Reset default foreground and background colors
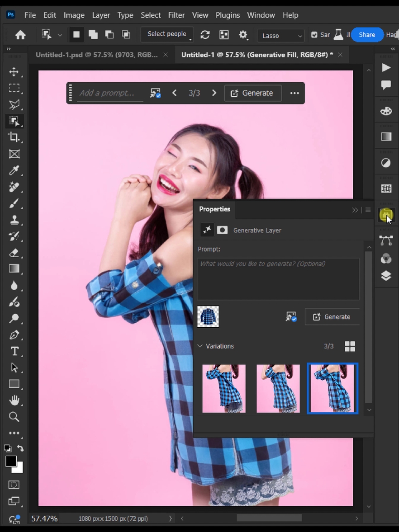Image resolution: width=399 pixels, height=532 pixels. 8,448
